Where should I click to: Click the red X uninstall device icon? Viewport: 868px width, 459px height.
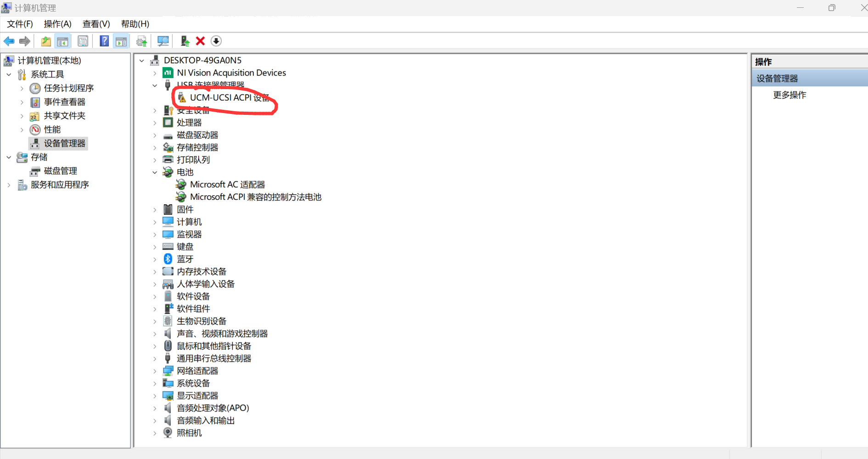click(200, 41)
